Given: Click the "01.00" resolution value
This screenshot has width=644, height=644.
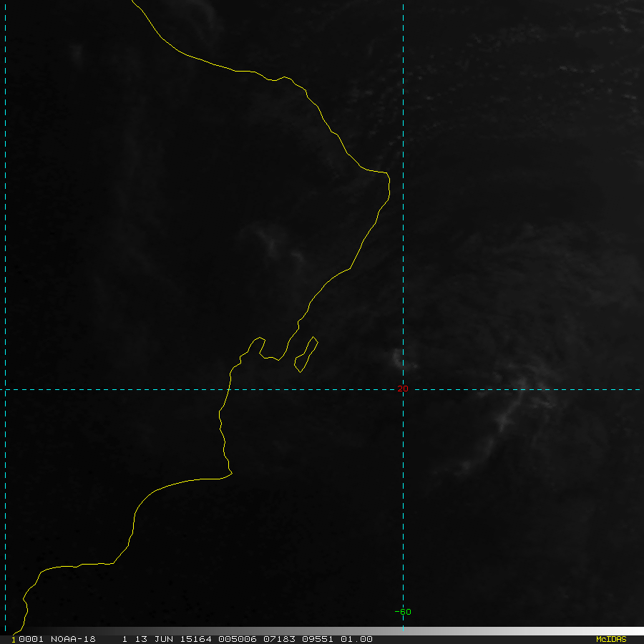Looking at the screenshot, I should (x=356, y=639).
